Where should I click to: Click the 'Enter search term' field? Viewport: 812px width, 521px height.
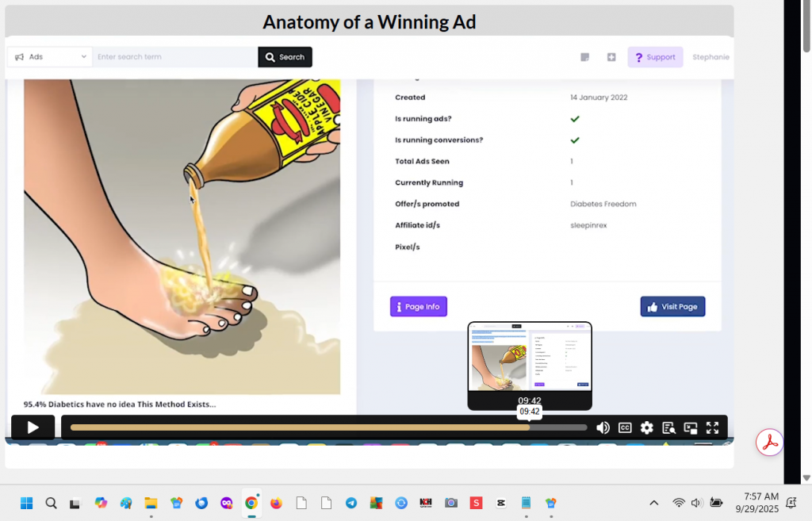coord(174,57)
